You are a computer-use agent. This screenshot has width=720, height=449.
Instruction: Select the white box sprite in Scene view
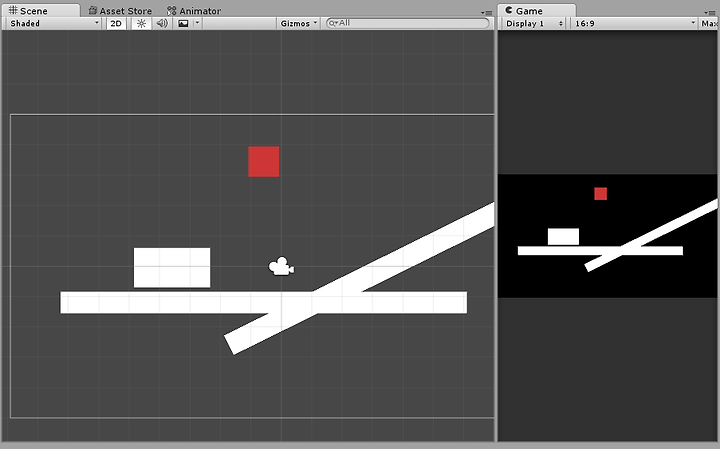(172, 268)
